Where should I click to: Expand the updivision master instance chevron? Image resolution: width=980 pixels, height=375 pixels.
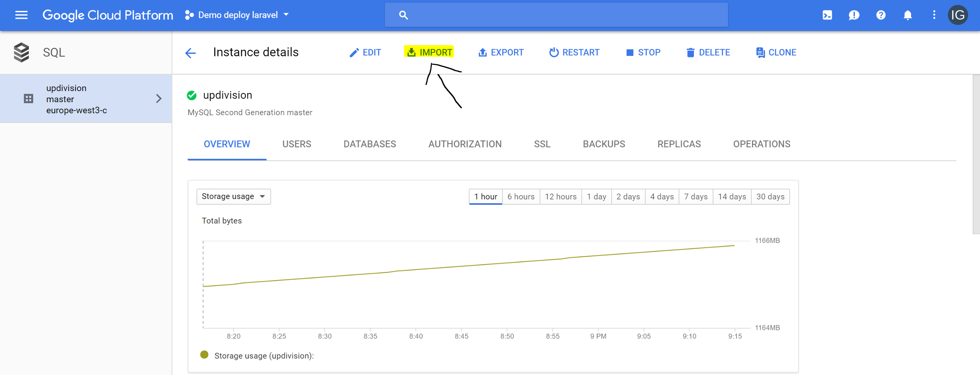click(159, 98)
